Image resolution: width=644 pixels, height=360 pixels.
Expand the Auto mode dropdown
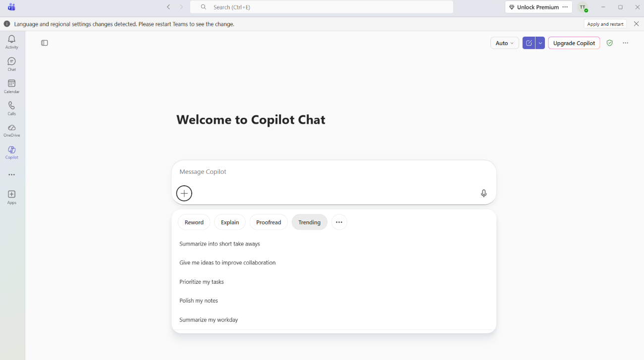505,43
